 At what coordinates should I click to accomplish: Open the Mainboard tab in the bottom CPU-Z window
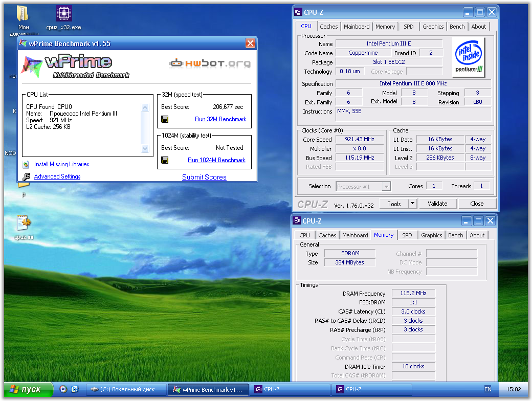(x=355, y=235)
